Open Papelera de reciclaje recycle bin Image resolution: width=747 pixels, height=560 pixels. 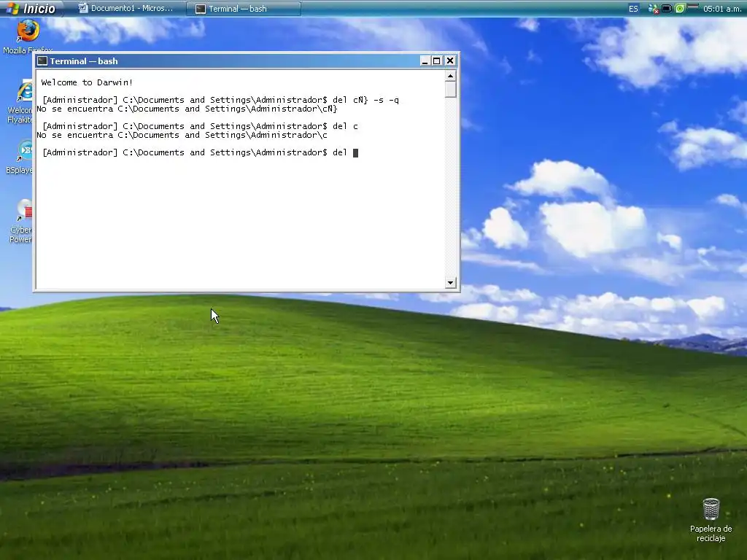pos(711,520)
